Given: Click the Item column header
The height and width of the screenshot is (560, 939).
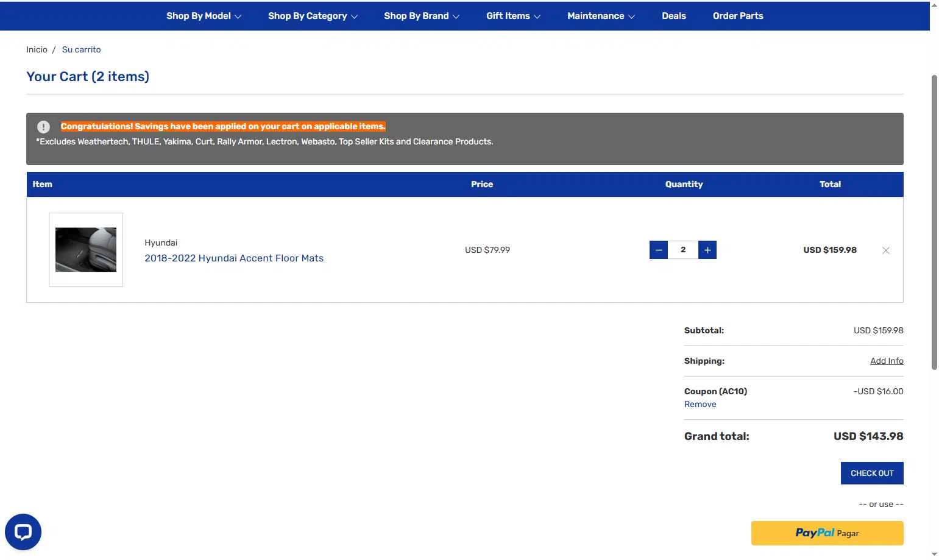Looking at the screenshot, I should tap(42, 184).
